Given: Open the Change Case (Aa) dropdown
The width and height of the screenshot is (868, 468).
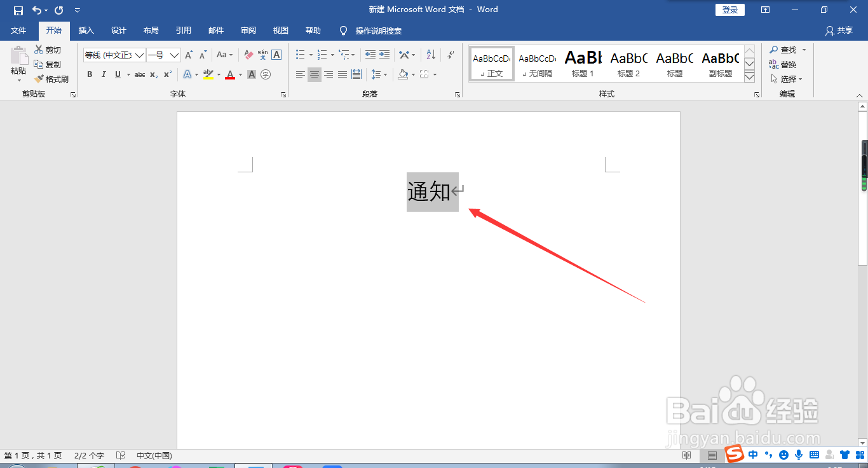Looking at the screenshot, I should pos(224,55).
